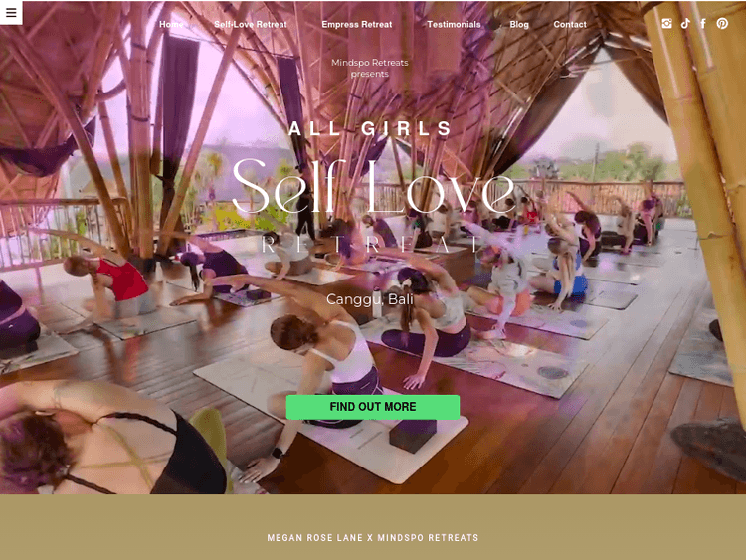
Task: Click the RETREAT spaced lettering
Action: 372,244
